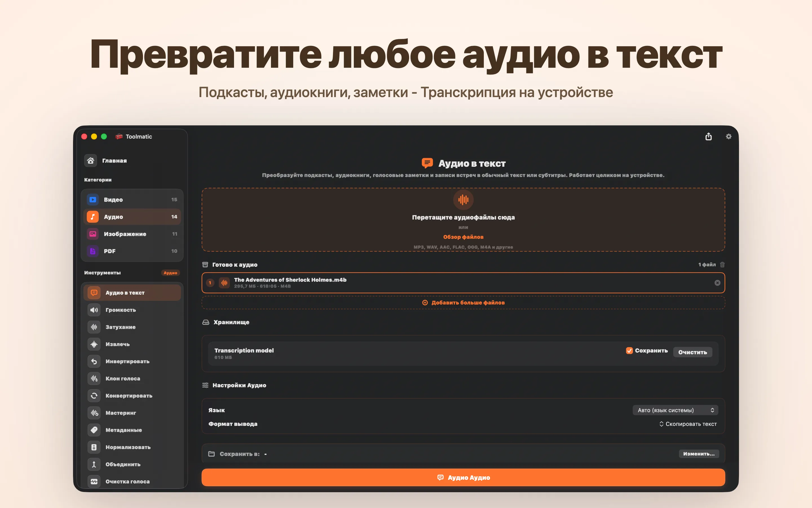
Task: Open the Очистка голоса tool icon
Action: click(x=94, y=481)
